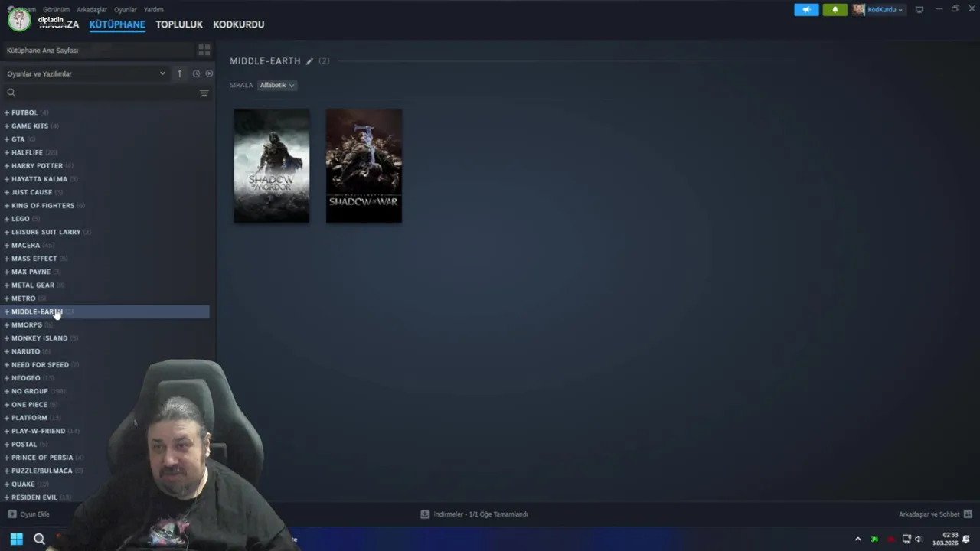This screenshot has height=551, width=980.
Task: Open the Oyunlar ve Yazılımlar dropdown
Action: point(86,73)
